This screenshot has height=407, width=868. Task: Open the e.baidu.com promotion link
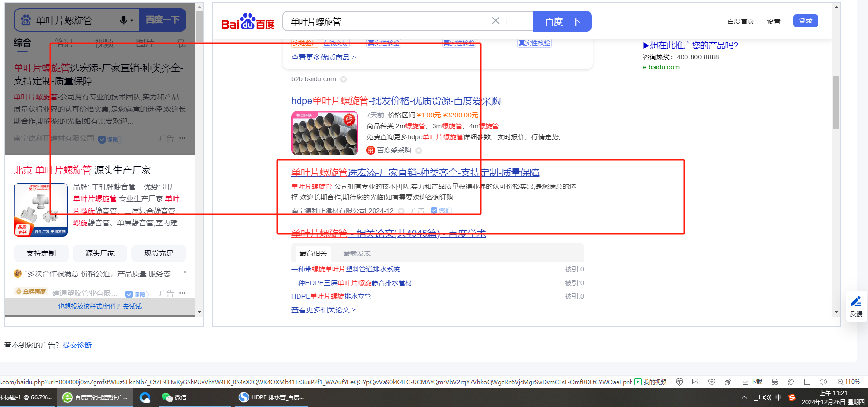(661, 67)
